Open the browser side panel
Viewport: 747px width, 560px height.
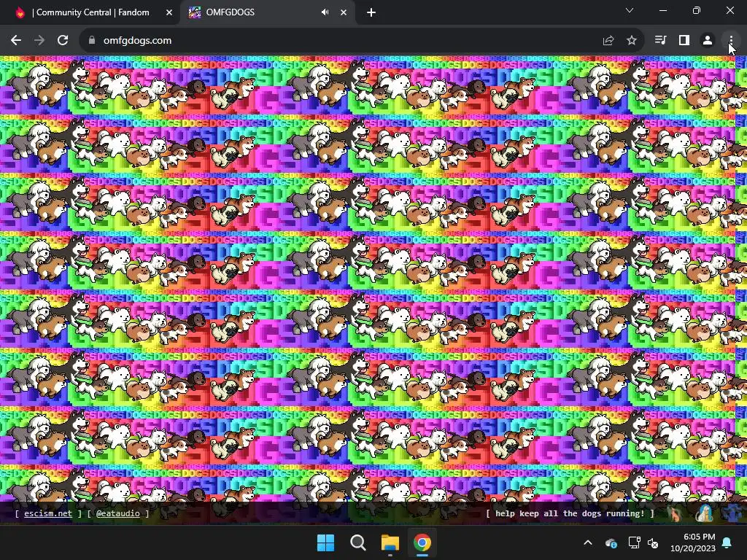pos(684,41)
